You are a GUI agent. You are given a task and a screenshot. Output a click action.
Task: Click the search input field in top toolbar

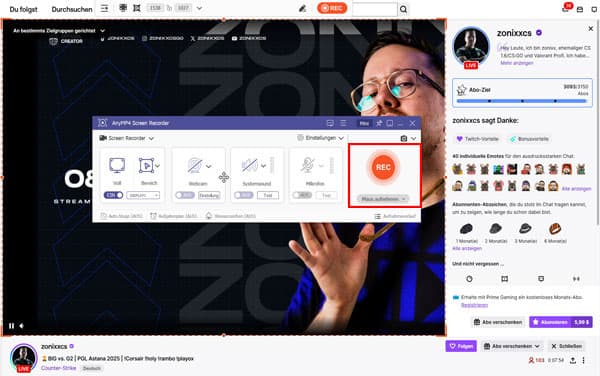[x=375, y=9]
